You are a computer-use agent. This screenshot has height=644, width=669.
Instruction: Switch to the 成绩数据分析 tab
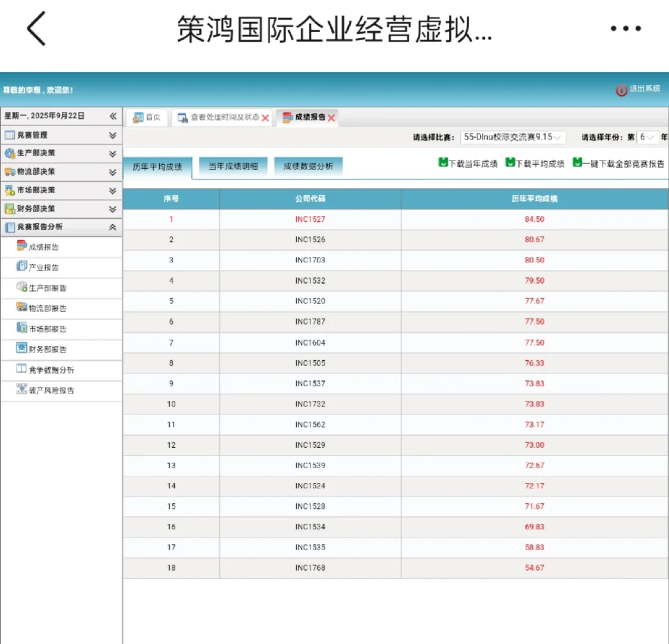pyautogui.click(x=308, y=166)
